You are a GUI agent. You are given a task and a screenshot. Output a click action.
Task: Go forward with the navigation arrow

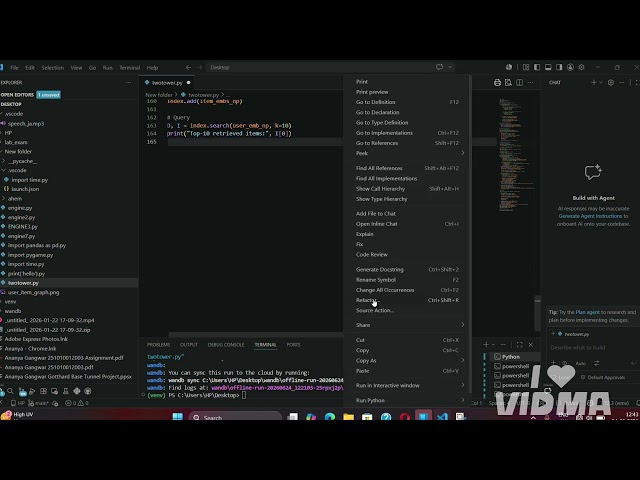pyautogui.click(x=200, y=67)
